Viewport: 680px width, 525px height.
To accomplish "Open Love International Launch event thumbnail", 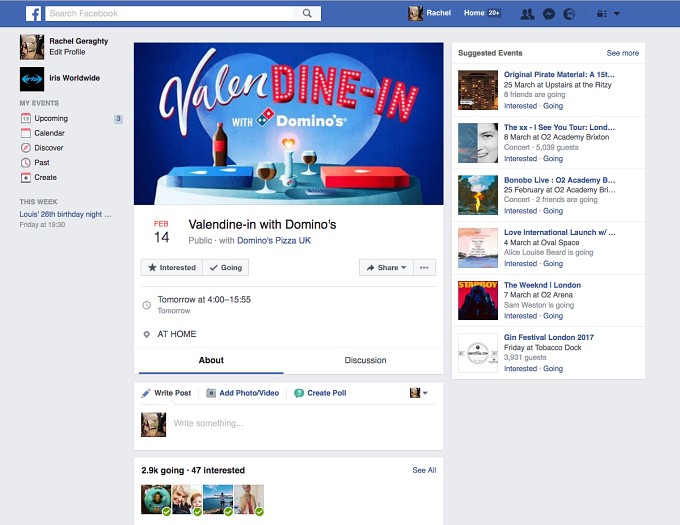I will coord(478,248).
